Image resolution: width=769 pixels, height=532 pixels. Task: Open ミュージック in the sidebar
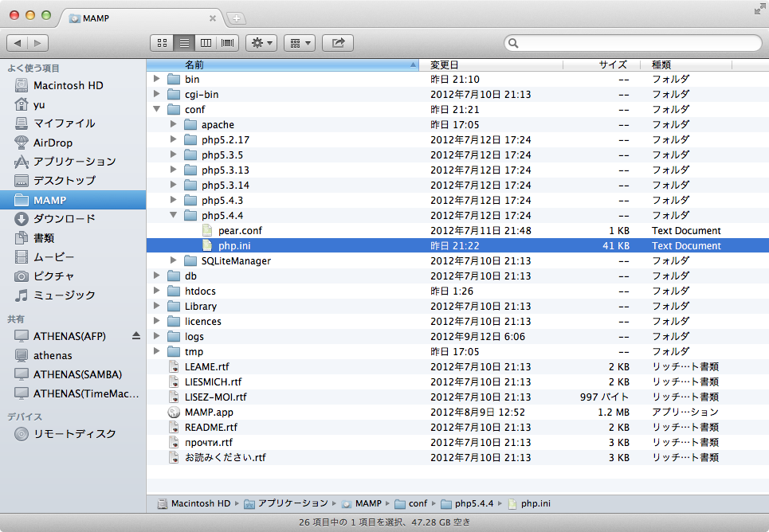click(x=73, y=295)
